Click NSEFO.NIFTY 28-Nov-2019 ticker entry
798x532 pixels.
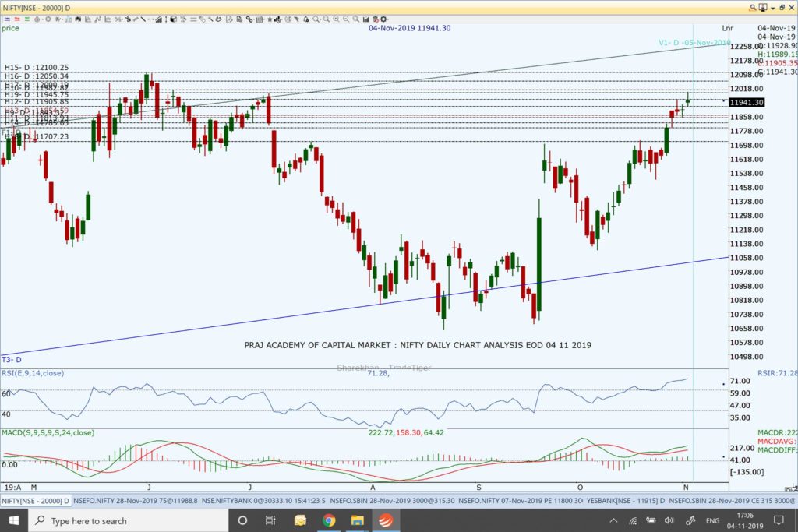coord(136,501)
